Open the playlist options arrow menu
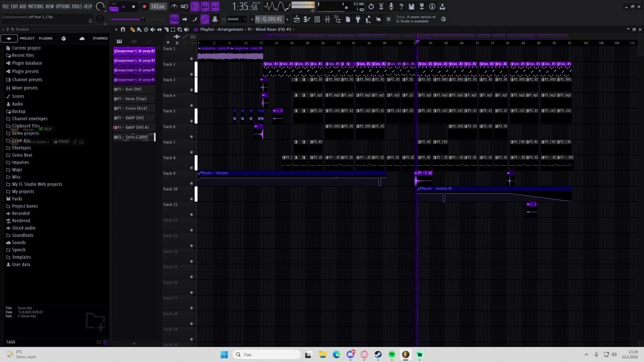 pyautogui.click(x=116, y=29)
